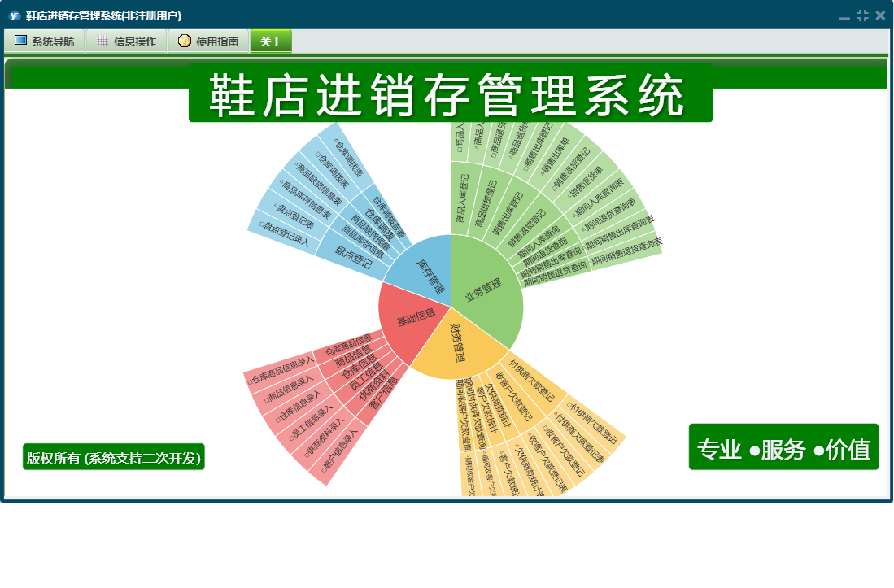894x588 pixels.
Task: Open 商品信息 middle segment
Action: pyautogui.click(x=352, y=355)
